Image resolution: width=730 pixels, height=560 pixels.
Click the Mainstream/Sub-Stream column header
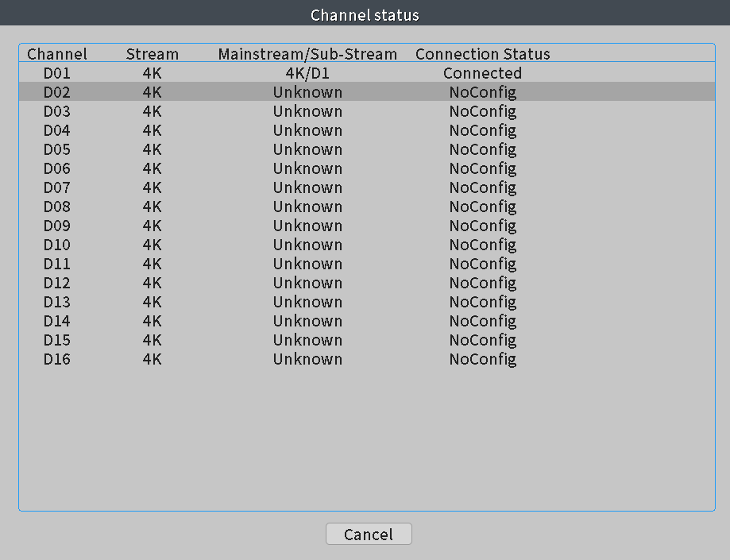pyautogui.click(x=307, y=54)
